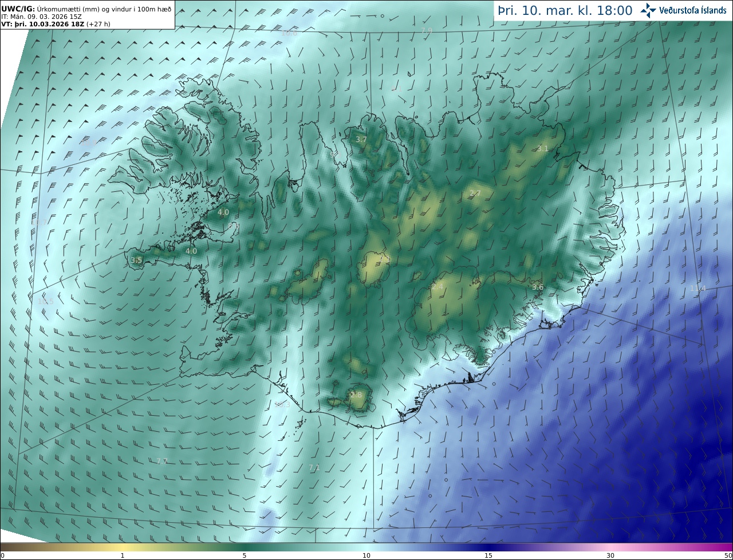Click the 11.4 value off the east coast
733x560 pixels.
697,288
